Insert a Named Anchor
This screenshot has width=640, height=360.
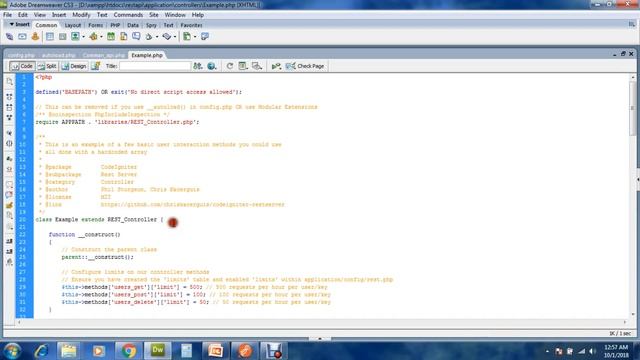(x=35, y=37)
